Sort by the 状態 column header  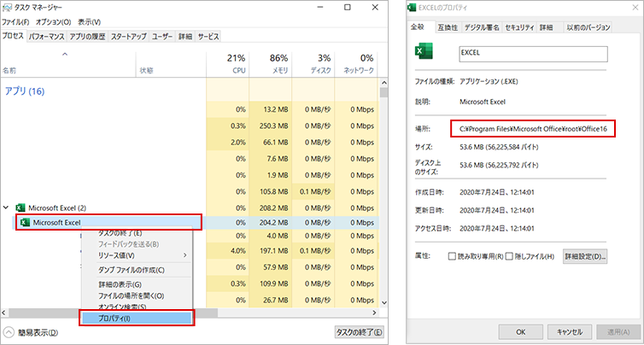pyautogui.click(x=171, y=64)
